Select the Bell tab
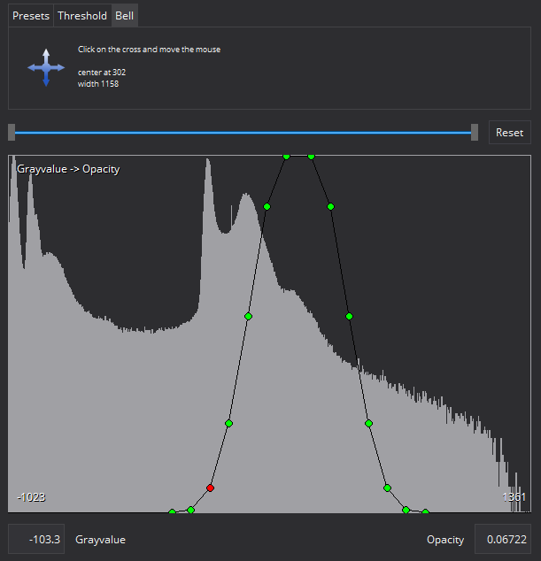Viewport: 541px width, 561px height. pyautogui.click(x=125, y=16)
